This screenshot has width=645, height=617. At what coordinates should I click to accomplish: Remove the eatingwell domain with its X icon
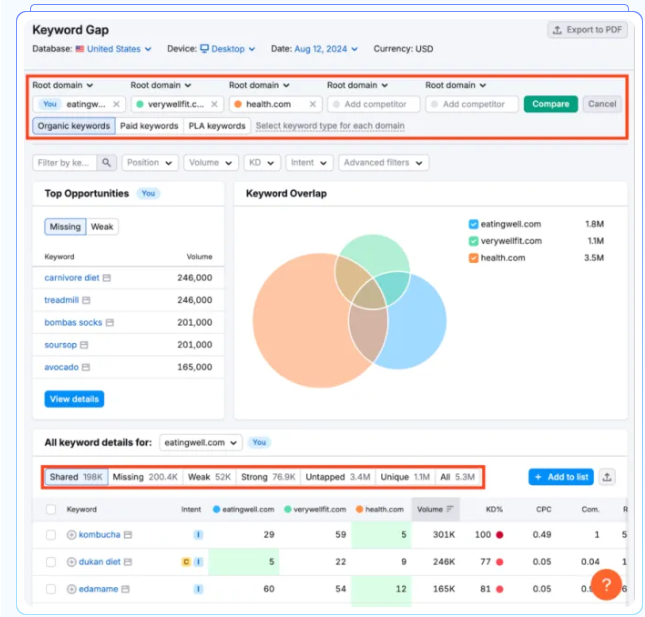click(x=116, y=104)
